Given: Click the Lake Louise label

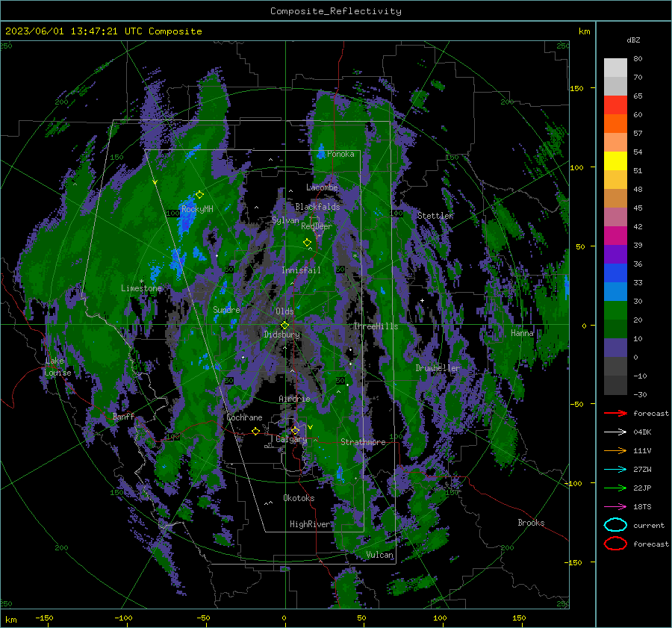Looking at the screenshot, I should 57,367.
